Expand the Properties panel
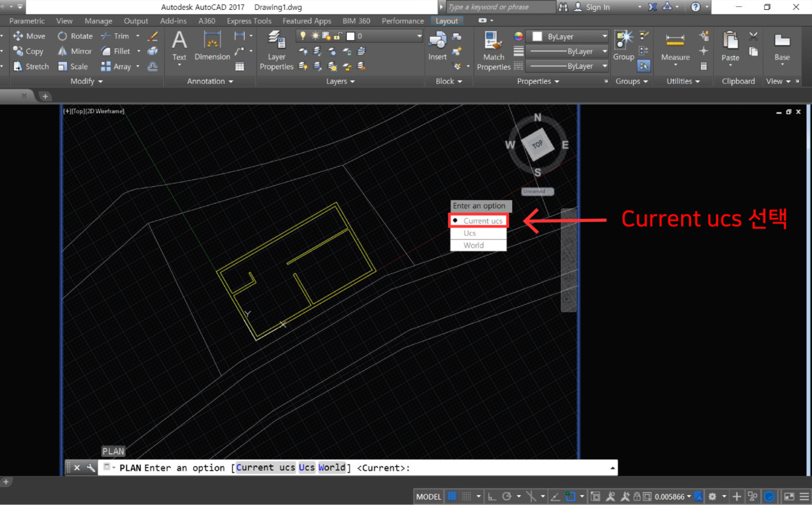812x505 pixels. [x=538, y=81]
